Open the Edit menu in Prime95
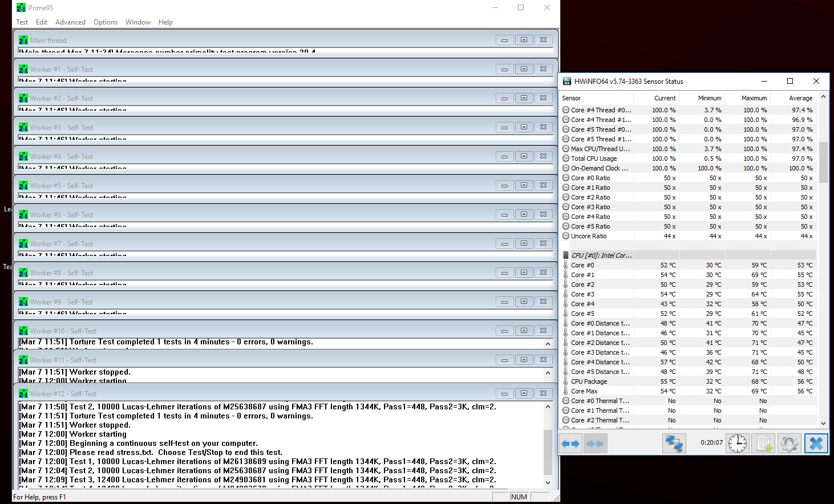The width and height of the screenshot is (834, 504). [42, 22]
